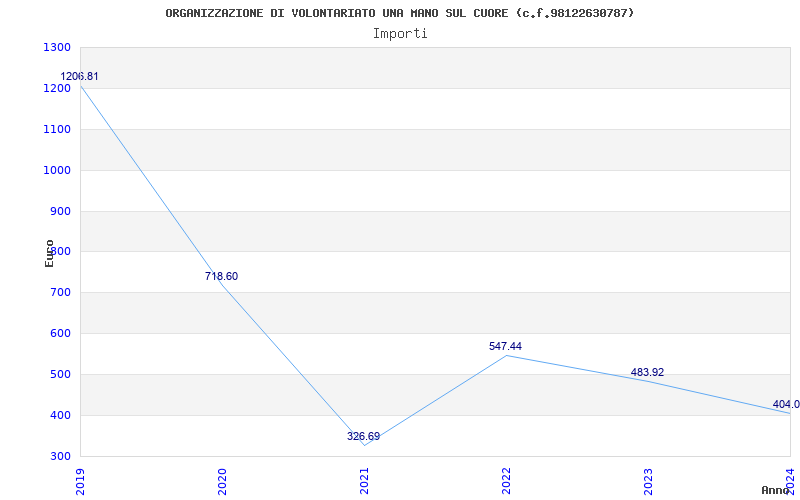This screenshot has height=500, width=800.
Task: Click the 700 y-axis tick label
Action: tap(61, 293)
